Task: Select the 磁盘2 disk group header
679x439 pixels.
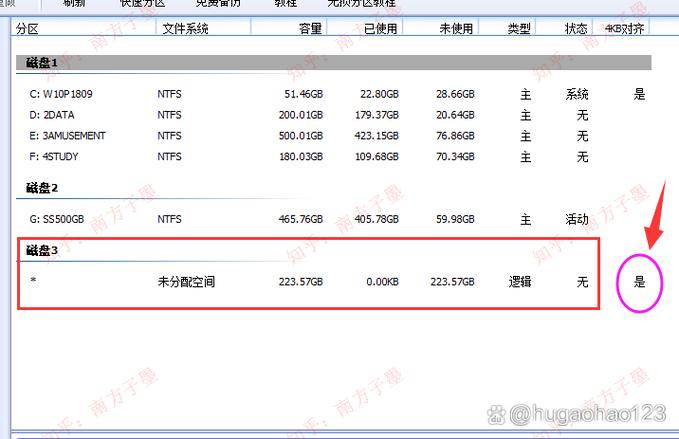Action: [42, 188]
